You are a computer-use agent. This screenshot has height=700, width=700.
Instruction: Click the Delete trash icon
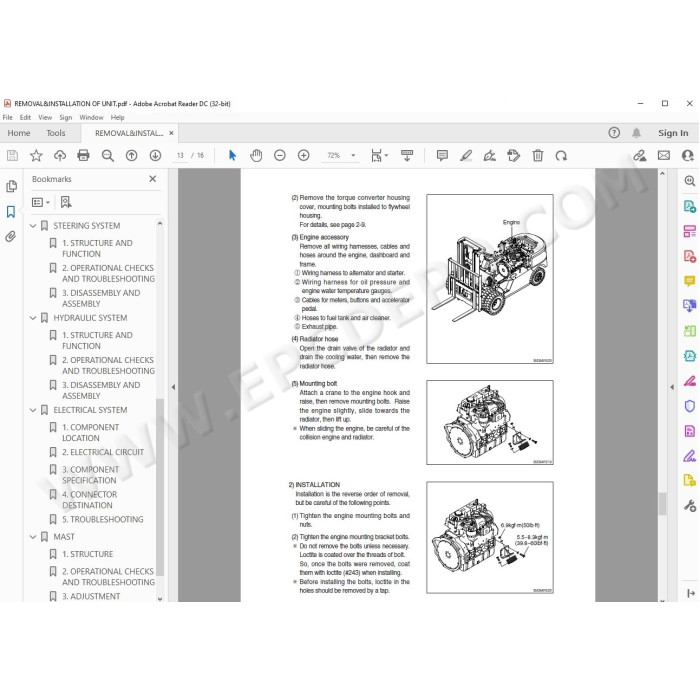(x=538, y=155)
